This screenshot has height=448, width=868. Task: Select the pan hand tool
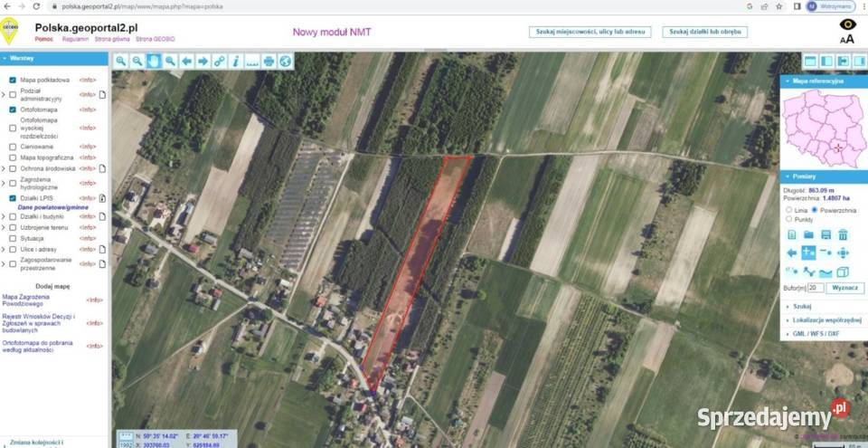click(x=154, y=61)
